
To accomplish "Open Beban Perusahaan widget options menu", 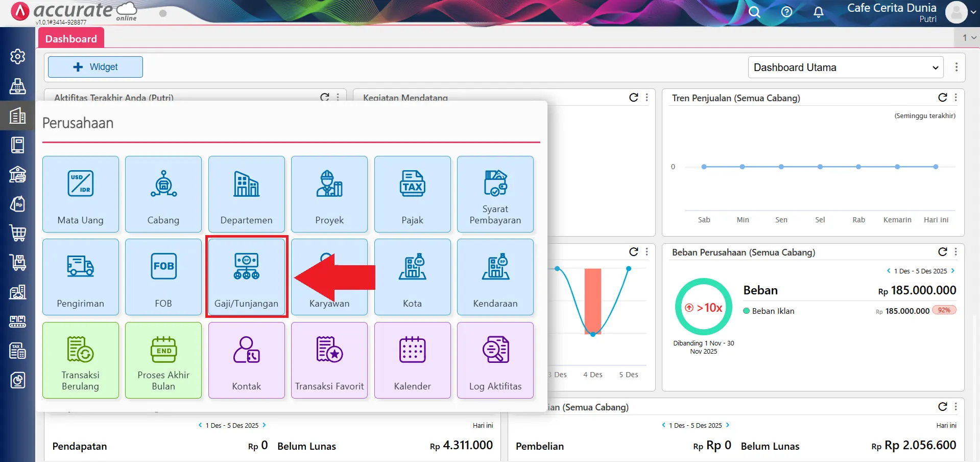I will [x=955, y=252].
